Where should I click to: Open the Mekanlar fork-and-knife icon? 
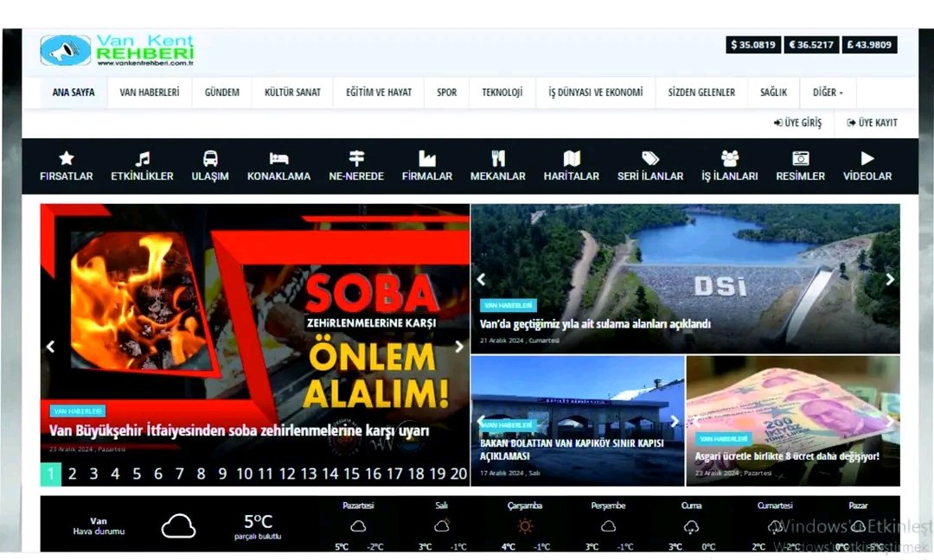point(498,158)
